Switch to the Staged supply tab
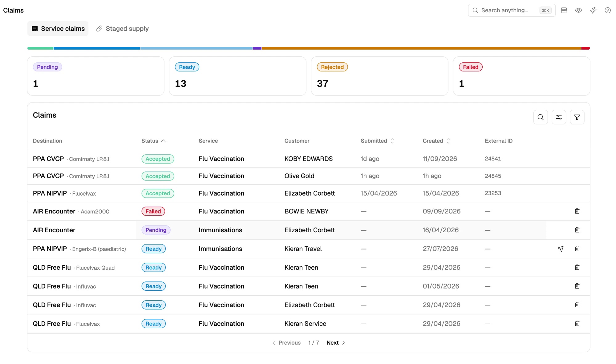This screenshot has width=616, height=364. pos(122,29)
